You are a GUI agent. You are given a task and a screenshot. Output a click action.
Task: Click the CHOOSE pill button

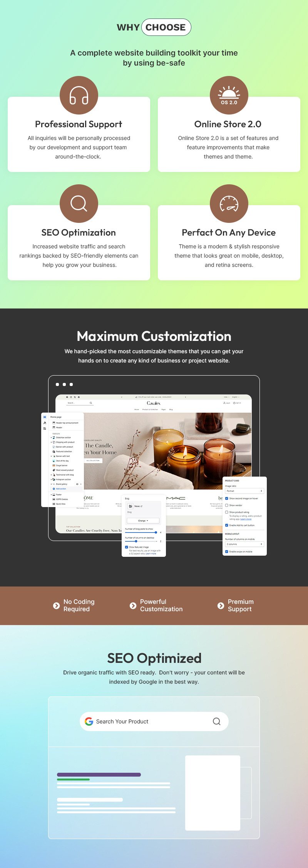coord(166,27)
